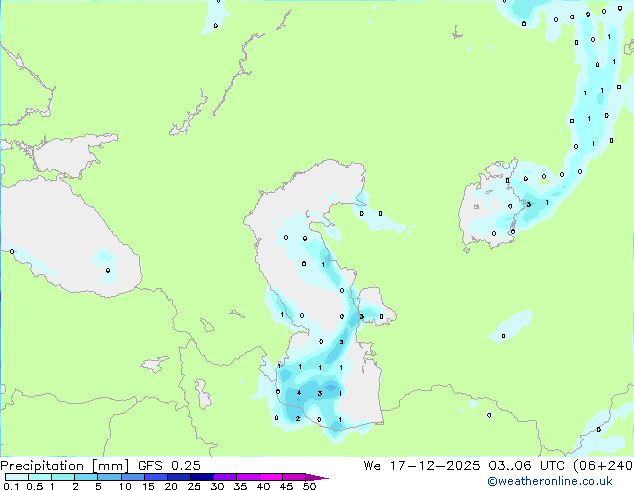
Task: Click the '25' legend label
Action: click(194, 486)
